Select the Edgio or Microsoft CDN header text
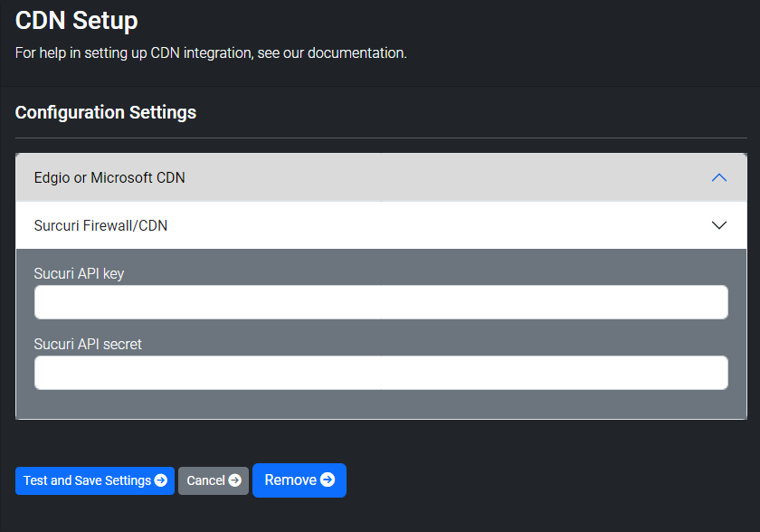The height and width of the screenshot is (532, 760). click(109, 178)
